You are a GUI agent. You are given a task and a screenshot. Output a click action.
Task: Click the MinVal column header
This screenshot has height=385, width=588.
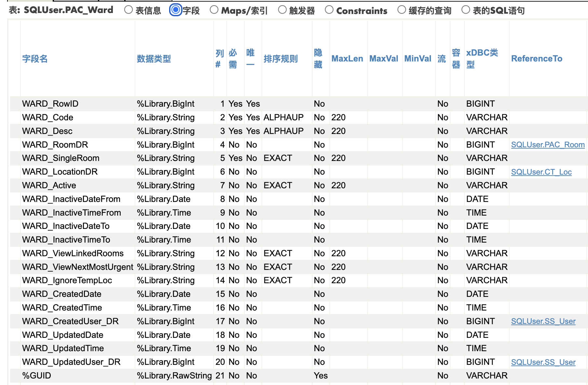click(418, 59)
